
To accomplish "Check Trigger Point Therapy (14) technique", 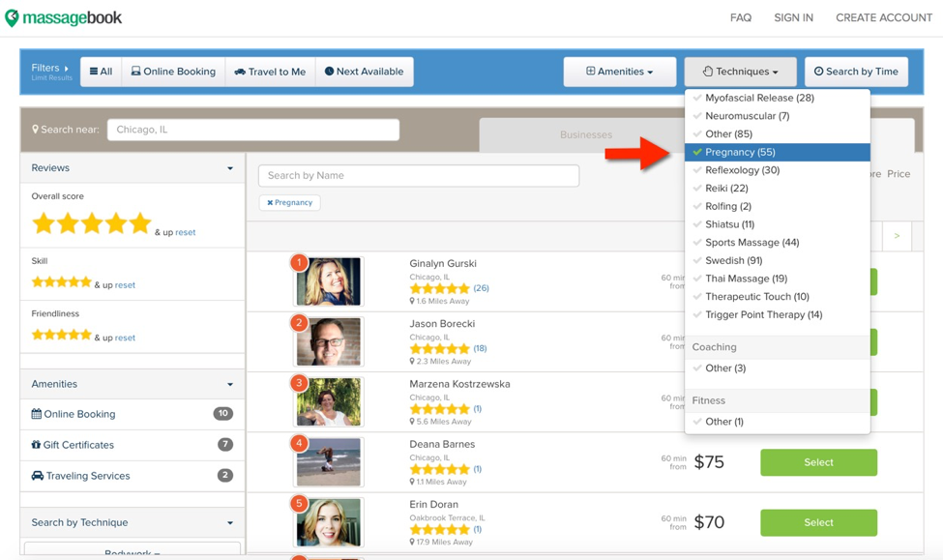I will click(x=777, y=314).
